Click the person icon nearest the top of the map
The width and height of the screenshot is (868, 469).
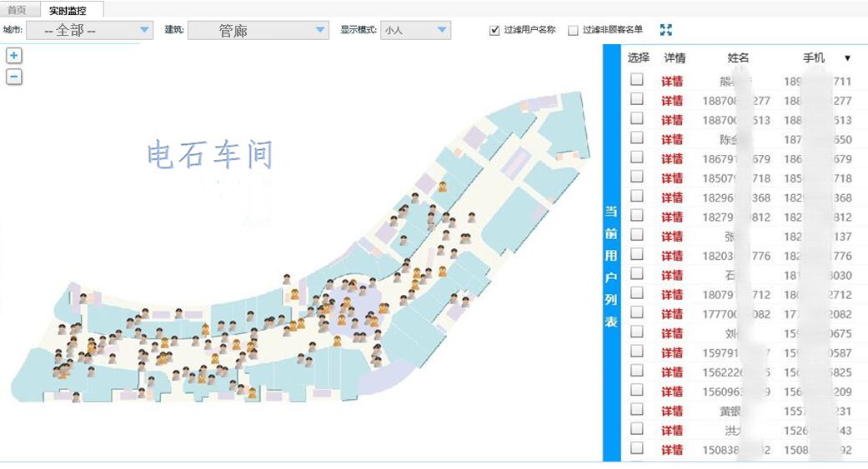click(x=443, y=187)
